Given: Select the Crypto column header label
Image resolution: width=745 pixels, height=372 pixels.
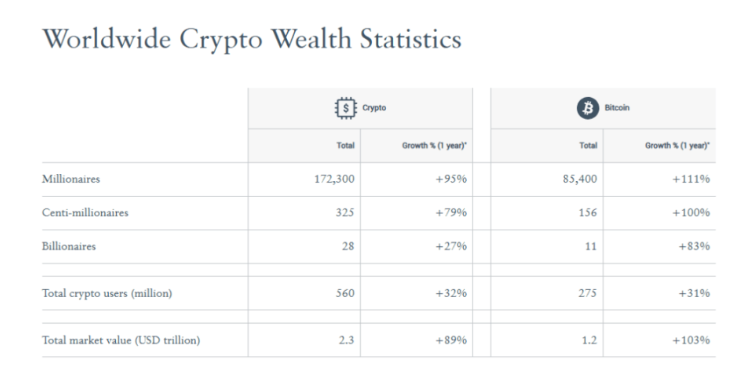Looking at the screenshot, I should click(x=374, y=108).
